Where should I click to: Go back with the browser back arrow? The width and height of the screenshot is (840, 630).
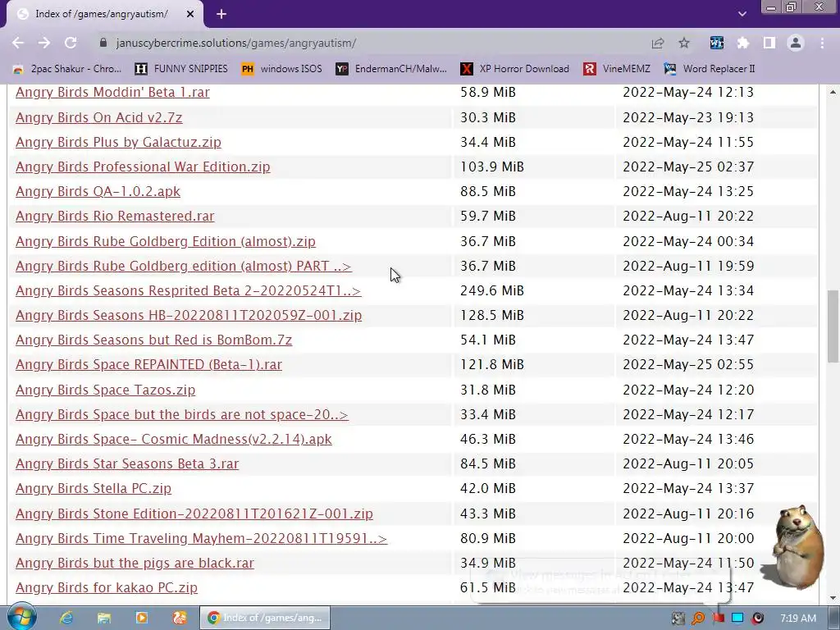click(x=18, y=43)
